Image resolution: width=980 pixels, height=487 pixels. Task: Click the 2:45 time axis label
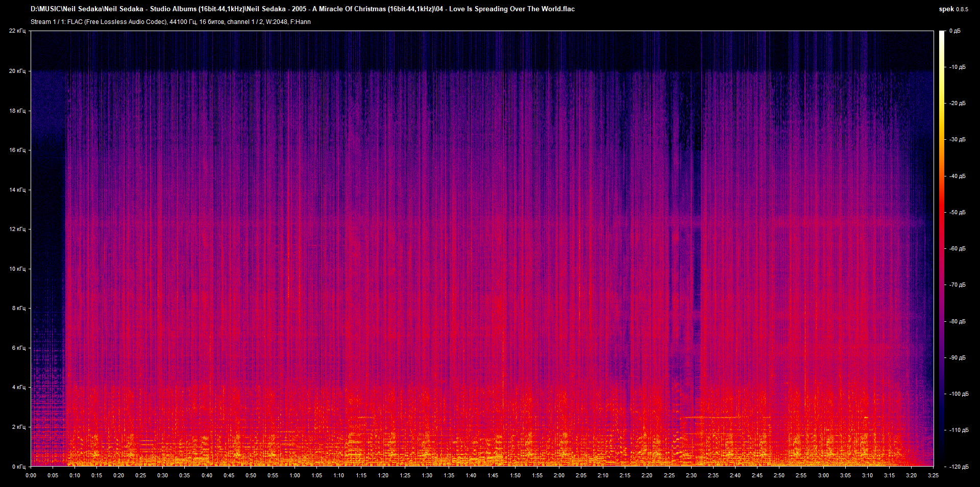click(x=757, y=475)
